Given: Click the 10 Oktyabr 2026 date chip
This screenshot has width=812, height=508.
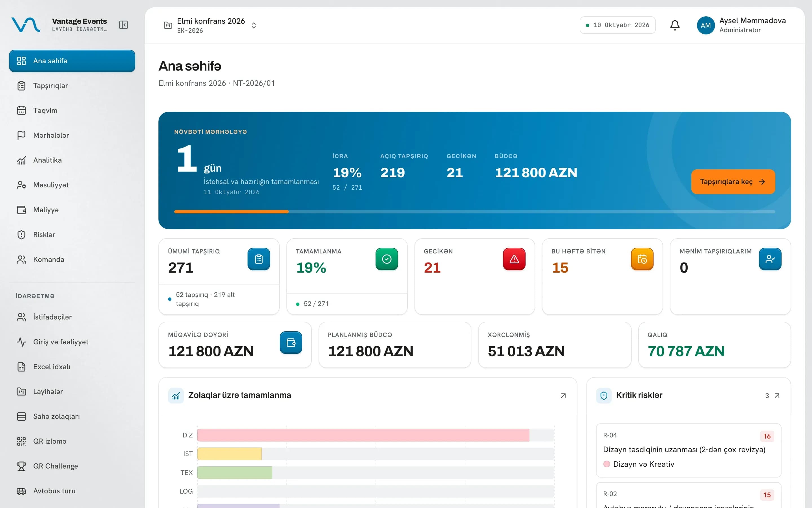Looking at the screenshot, I should click(x=617, y=25).
